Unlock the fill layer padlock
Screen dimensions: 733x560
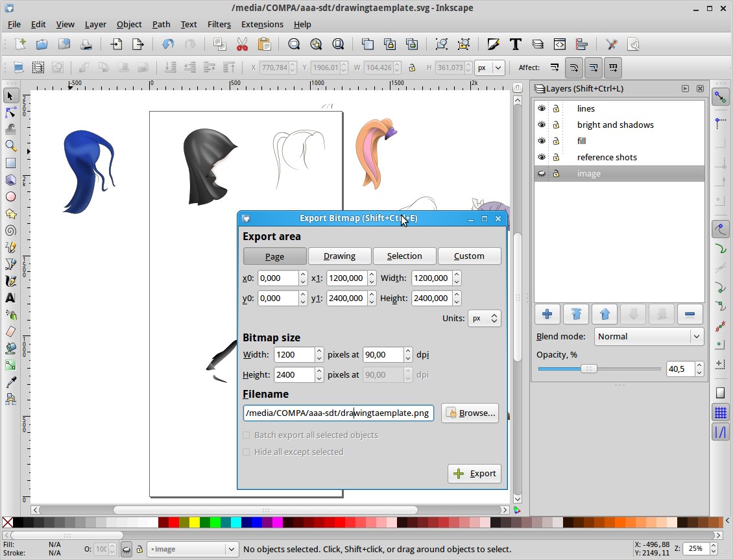pos(556,141)
